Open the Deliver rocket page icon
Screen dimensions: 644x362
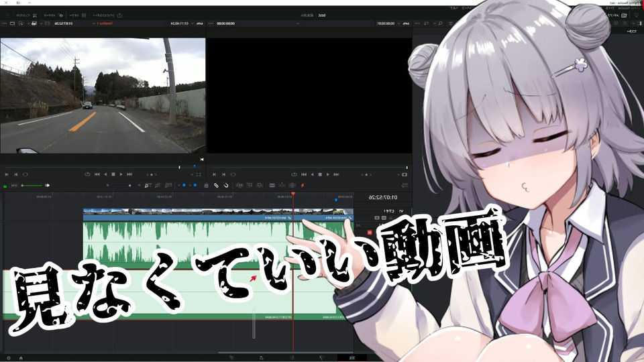pyautogui.click(x=231, y=358)
